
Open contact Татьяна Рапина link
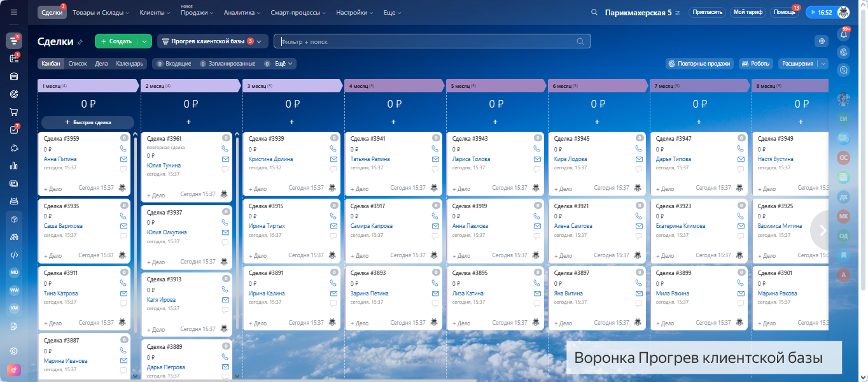pyautogui.click(x=370, y=159)
